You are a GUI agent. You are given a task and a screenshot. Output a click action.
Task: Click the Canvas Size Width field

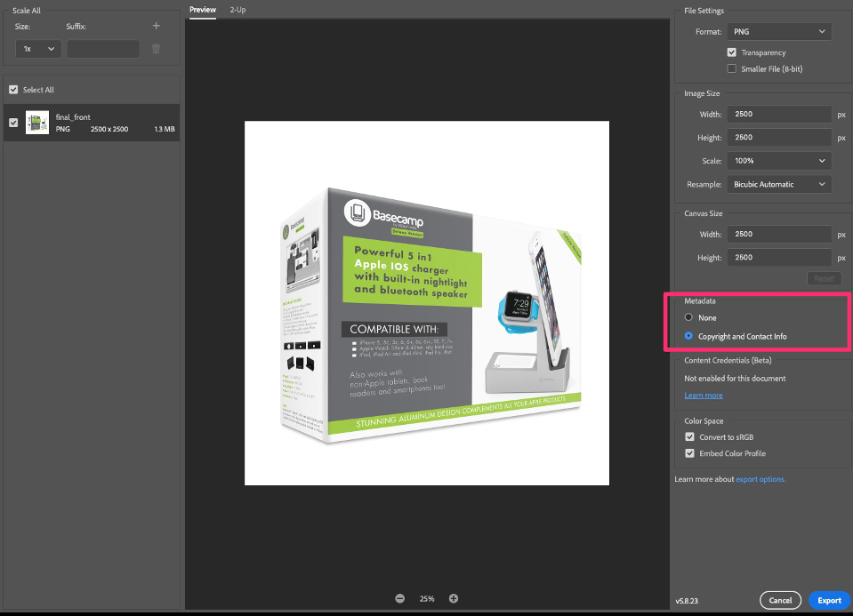tap(779, 235)
